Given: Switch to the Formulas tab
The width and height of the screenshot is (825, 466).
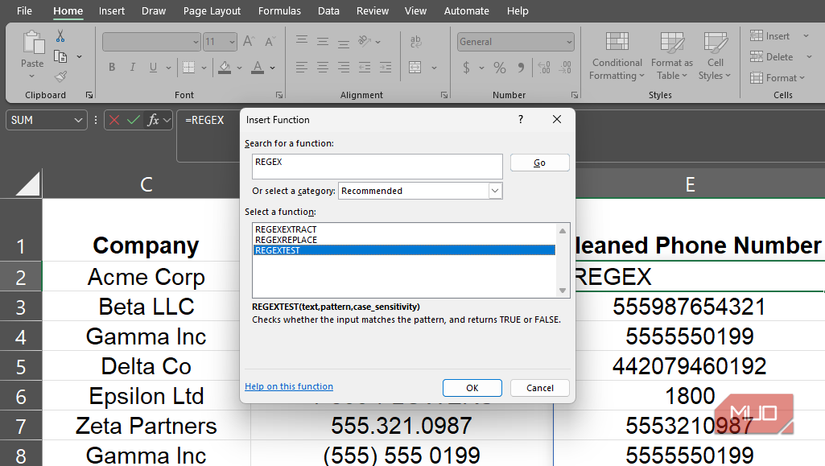Looking at the screenshot, I should [279, 11].
